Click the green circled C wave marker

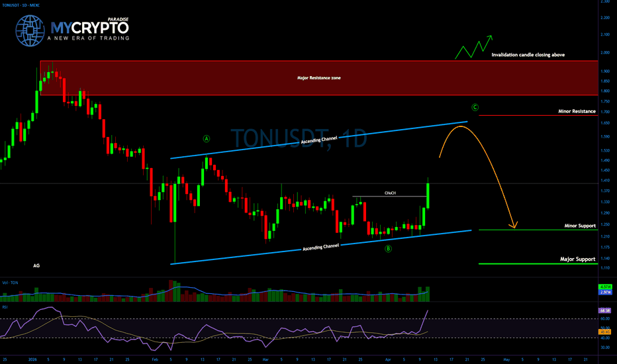(x=475, y=107)
